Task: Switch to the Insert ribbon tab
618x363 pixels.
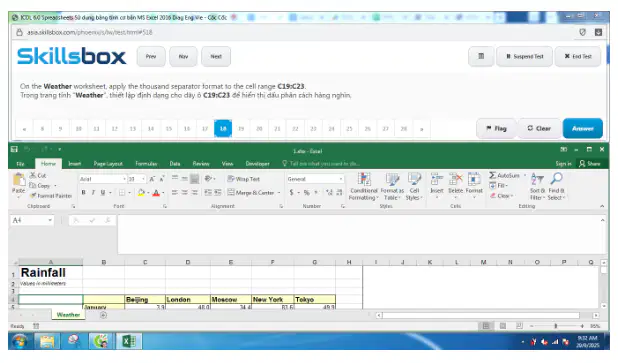Action: tap(74, 164)
